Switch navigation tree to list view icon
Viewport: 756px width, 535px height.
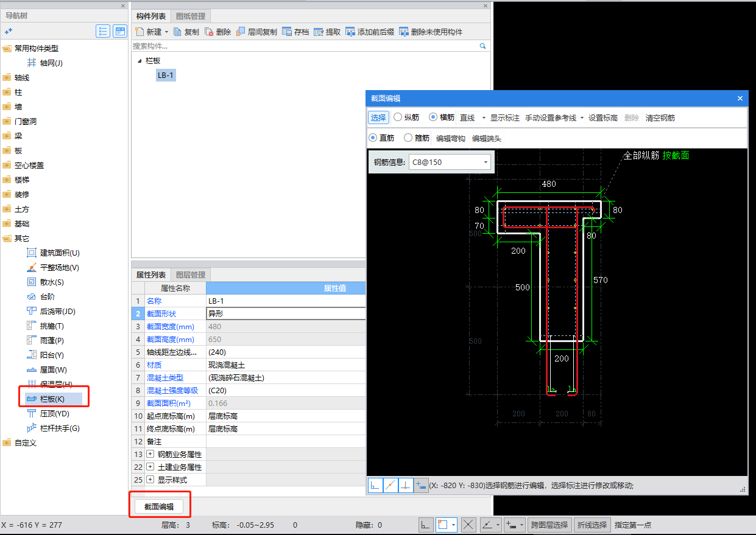[x=103, y=31]
